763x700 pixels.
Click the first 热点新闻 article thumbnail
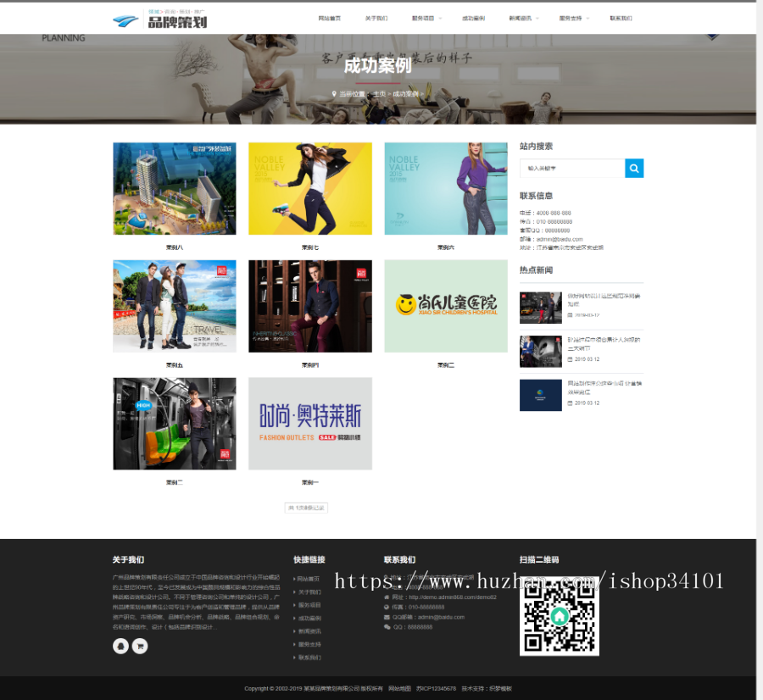[x=541, y=307]
